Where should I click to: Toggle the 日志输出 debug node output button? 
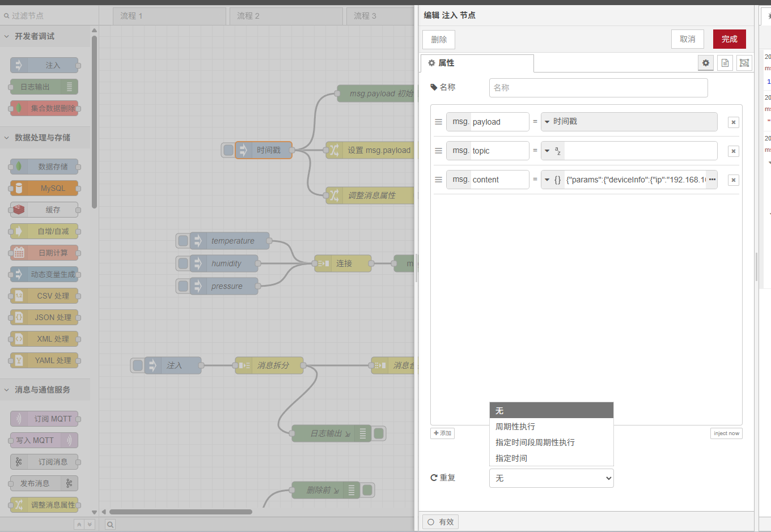379,433
